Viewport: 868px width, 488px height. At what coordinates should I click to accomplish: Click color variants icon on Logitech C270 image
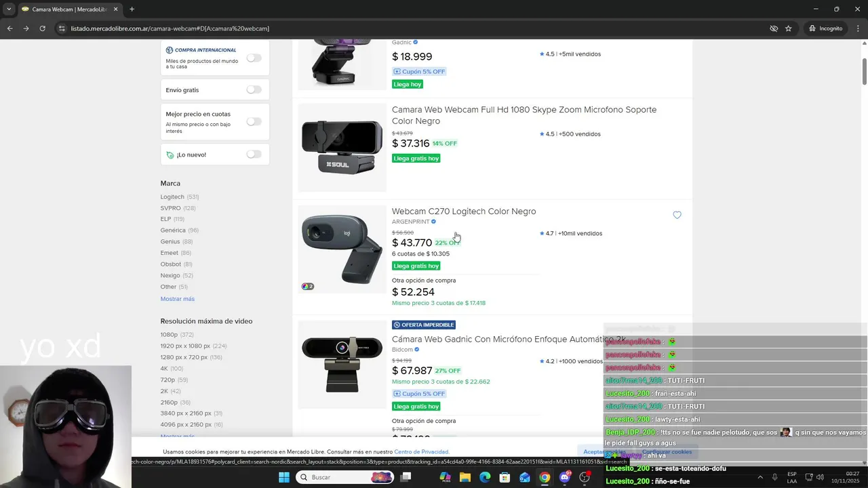307,286
